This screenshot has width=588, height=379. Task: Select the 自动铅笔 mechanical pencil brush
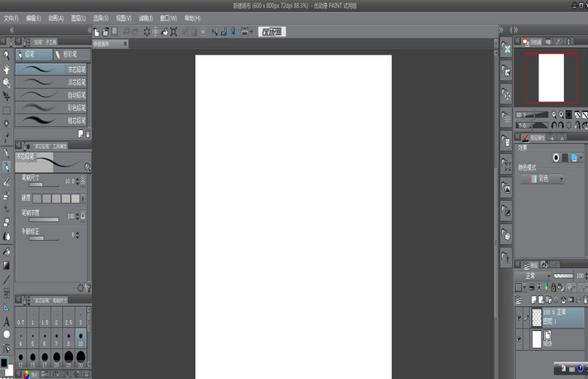(51, 95)
